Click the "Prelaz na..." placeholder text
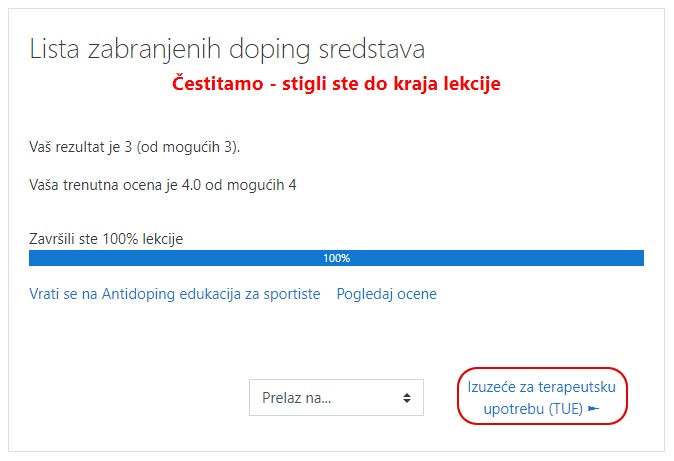The image size is (674, 461). click(x=296, y=398)
